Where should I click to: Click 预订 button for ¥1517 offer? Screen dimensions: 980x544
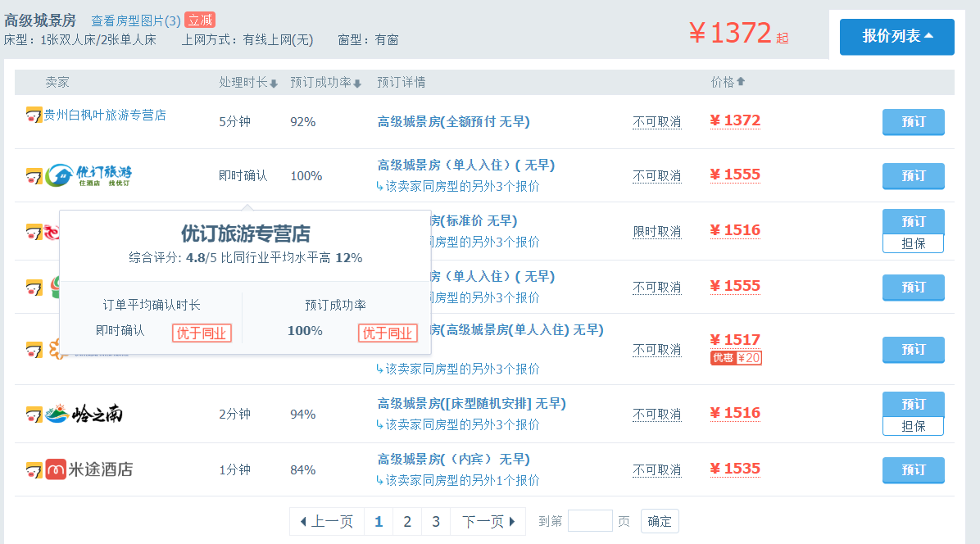click(x=913, y=349)
